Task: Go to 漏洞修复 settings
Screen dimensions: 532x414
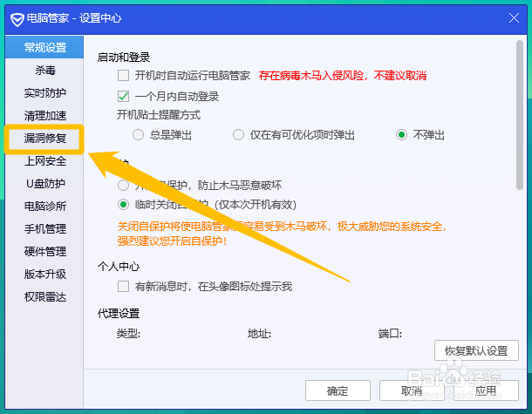Action: (44, 139)
